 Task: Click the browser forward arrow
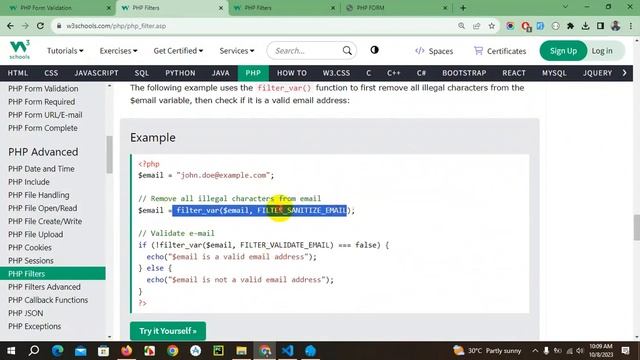tap(25, 26)
